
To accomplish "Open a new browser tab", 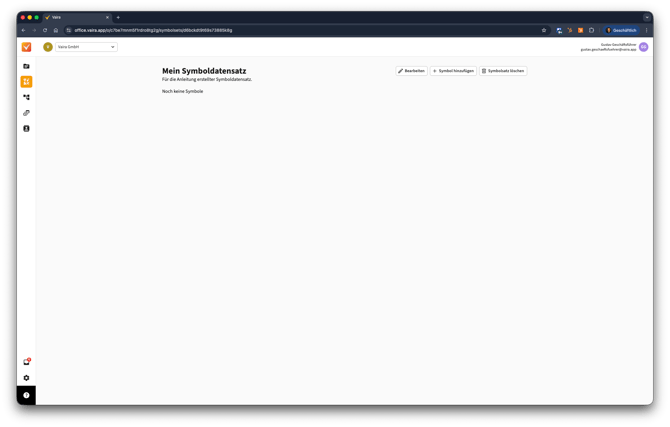I will [118, 17].
